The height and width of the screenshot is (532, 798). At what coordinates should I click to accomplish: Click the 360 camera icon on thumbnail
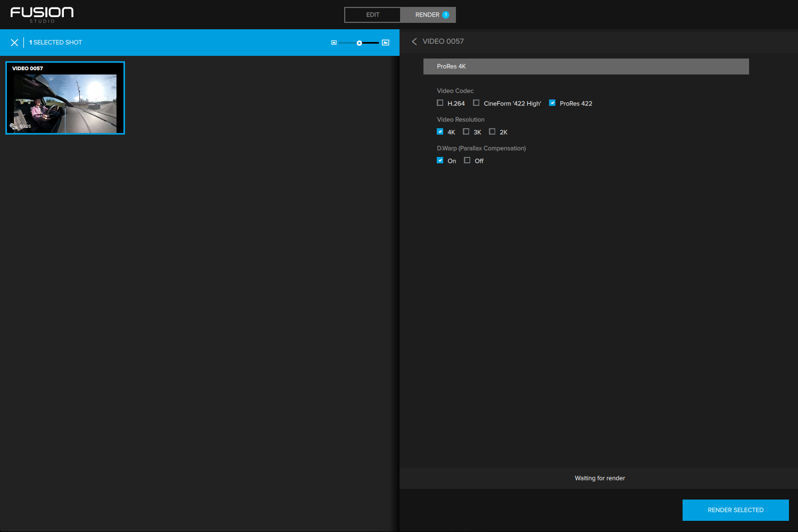pos(14,127)
